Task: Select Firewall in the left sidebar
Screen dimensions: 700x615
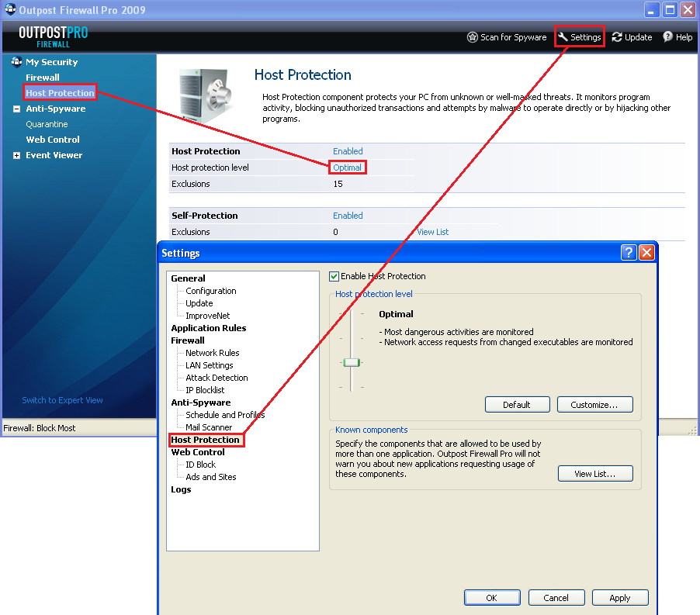Action: (x=43, y=78)
